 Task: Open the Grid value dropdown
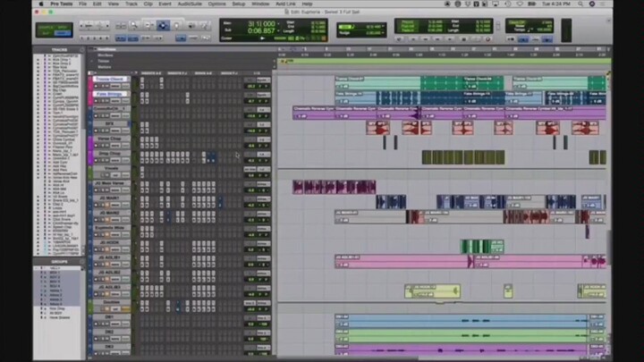(383, 27)
